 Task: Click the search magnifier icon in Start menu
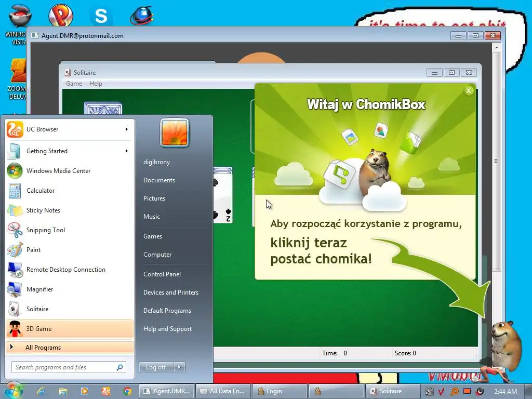pyautogui.click(x=120, y=367)
